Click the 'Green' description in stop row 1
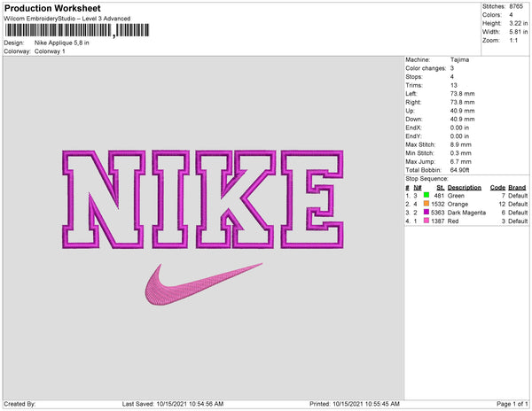This screenshot has width=532, height=411. tap(456, 196)
